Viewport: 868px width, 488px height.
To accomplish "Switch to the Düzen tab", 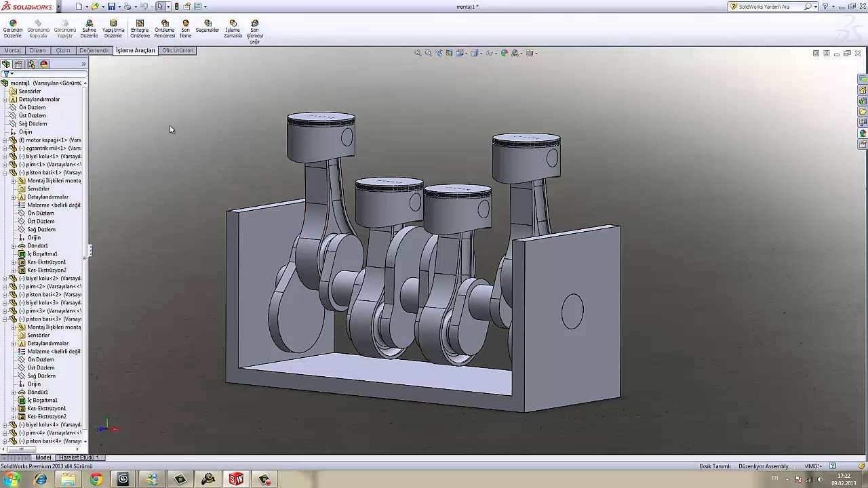I will coord(38,50).
